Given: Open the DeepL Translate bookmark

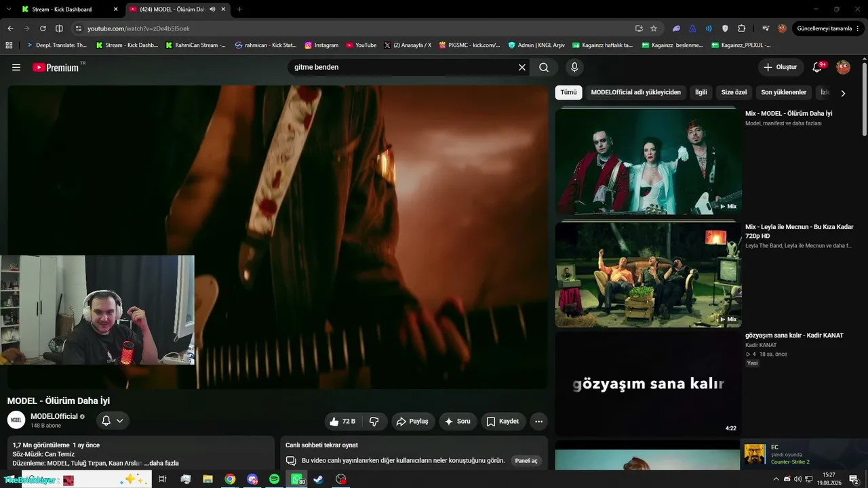Looking at the screenshot, I should [56, 45].
